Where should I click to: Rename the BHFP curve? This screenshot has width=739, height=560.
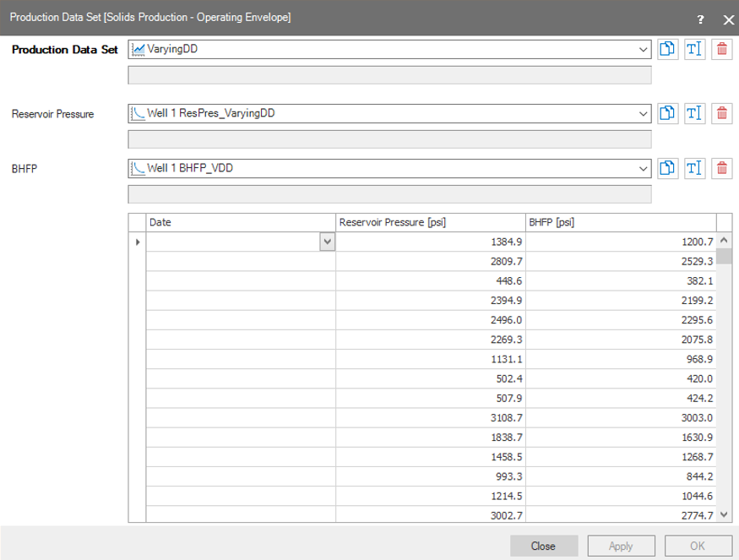coord(694,169)
